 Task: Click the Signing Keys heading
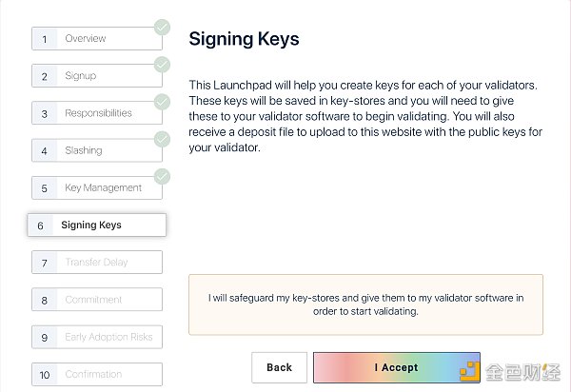click(244, 39)
